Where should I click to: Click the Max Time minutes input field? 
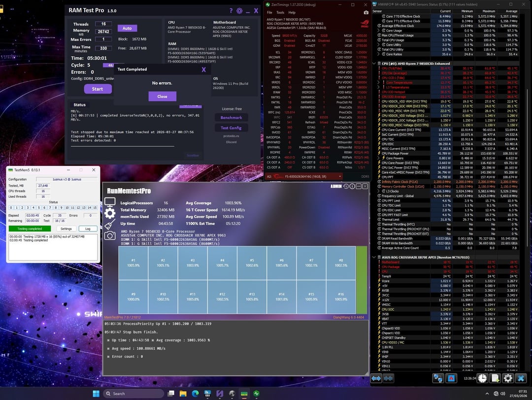click(103, 48)
